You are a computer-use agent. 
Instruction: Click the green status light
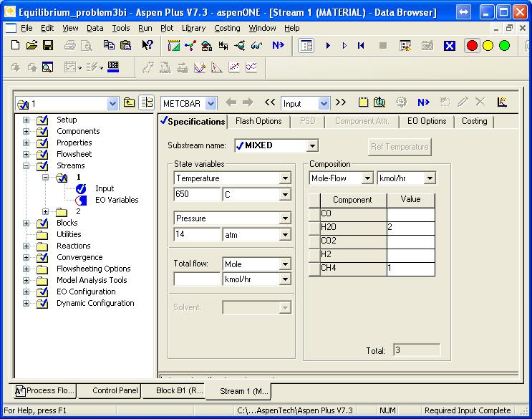pyautogui.click(x=505, y=45)
